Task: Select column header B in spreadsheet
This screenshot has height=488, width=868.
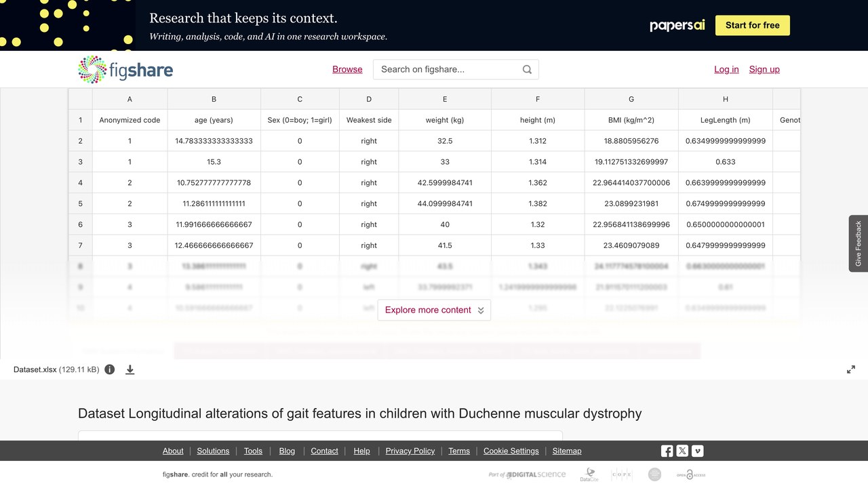Action: pos(214,99)
